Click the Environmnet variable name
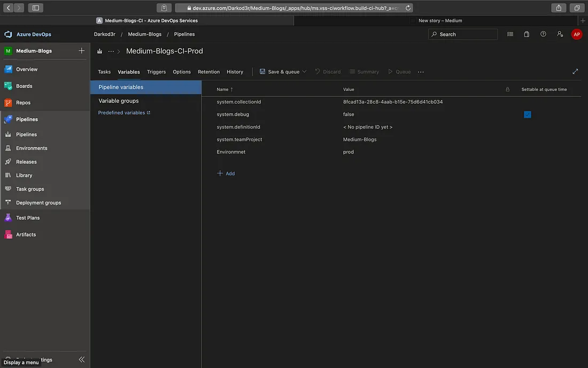 coord(231,152)
